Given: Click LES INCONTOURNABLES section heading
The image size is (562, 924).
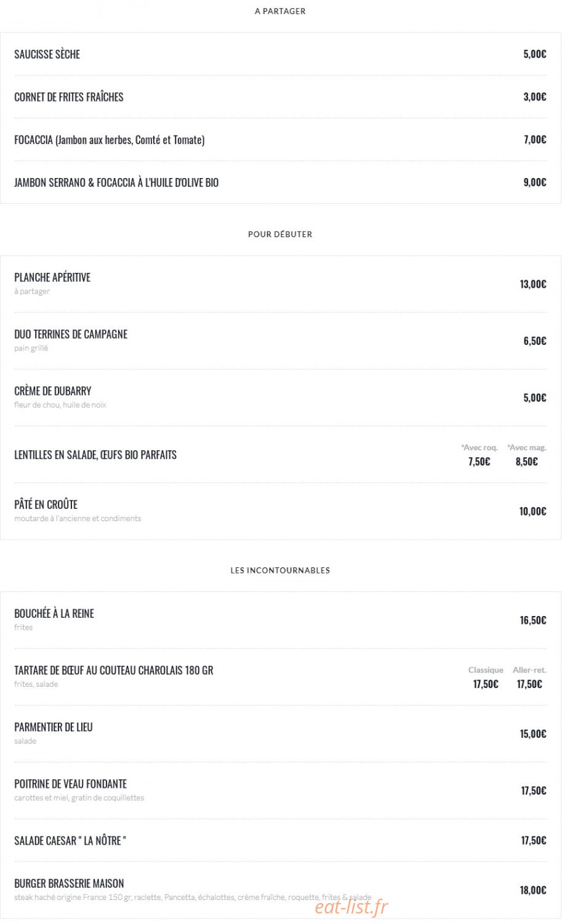Looking at the screenshot, I should pyautogui.click(x=280, y=570).
